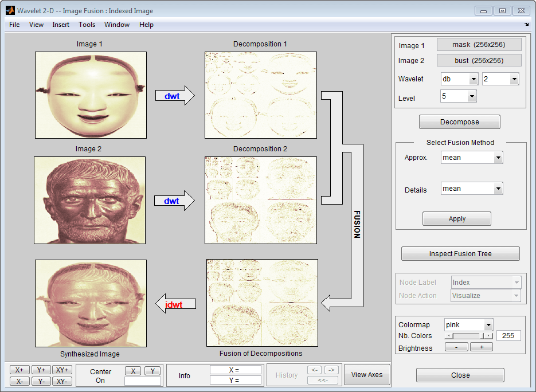
Task: Toggle the Center On X button
Action: [134, 371]
